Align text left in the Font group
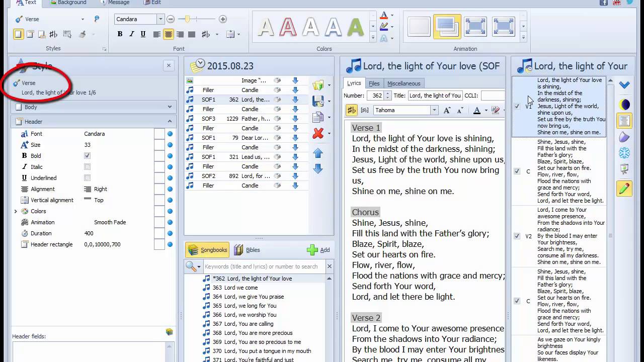Image resolution: width=644 pixels, height=362 pixels. click(x=157, y=34)
